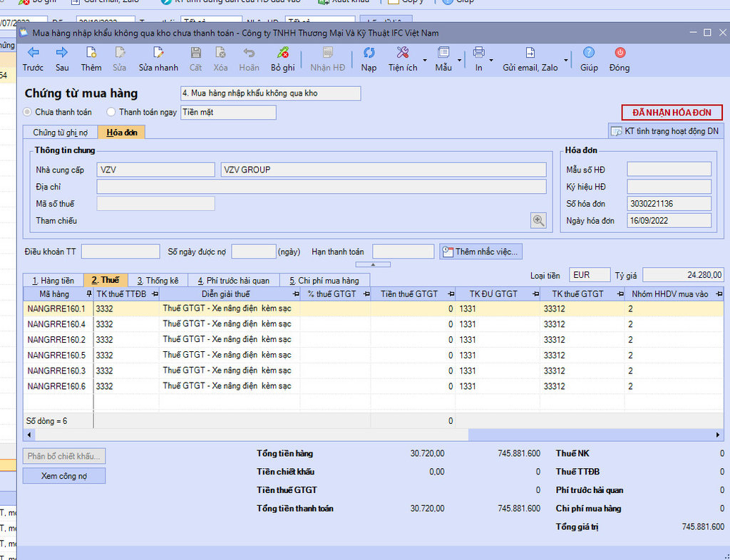
Task: Open the Tiện ích utilities tool
Action: [x=403, y=53]
